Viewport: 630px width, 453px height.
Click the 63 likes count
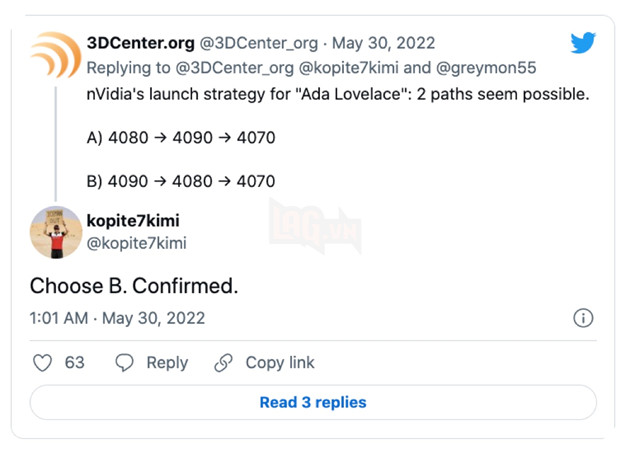pyautogui.click(x=75, y=363)
